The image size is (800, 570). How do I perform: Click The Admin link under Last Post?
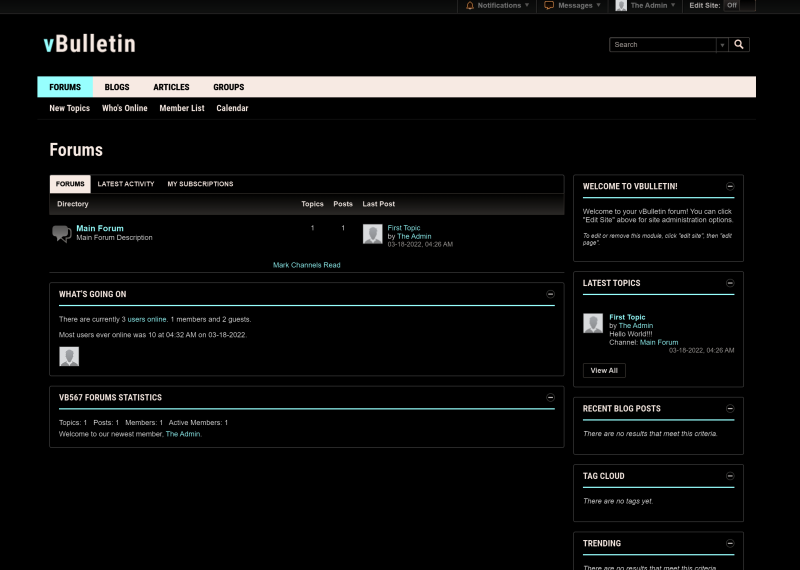tap(414, 236)
